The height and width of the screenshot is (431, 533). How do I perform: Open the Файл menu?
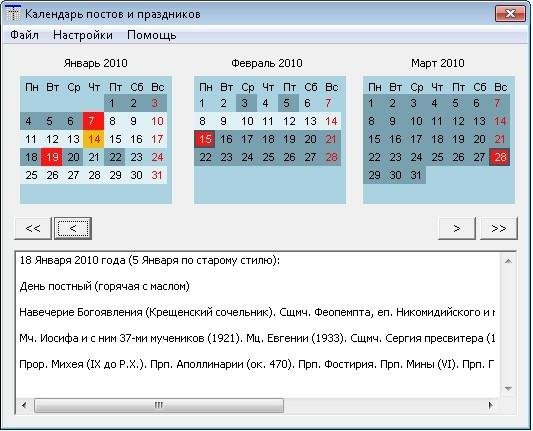(x=24, y=35)
